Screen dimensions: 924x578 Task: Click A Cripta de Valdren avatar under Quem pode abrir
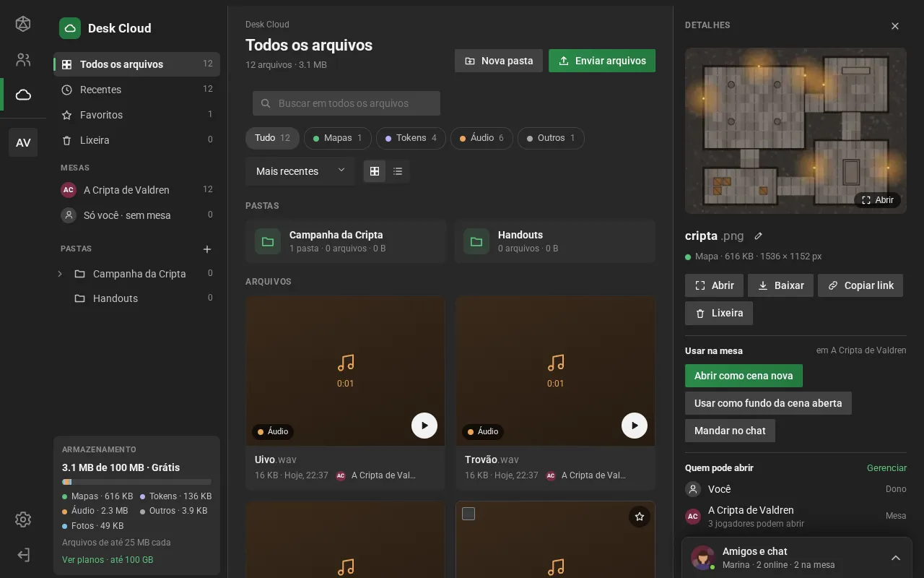click(693, 517)
